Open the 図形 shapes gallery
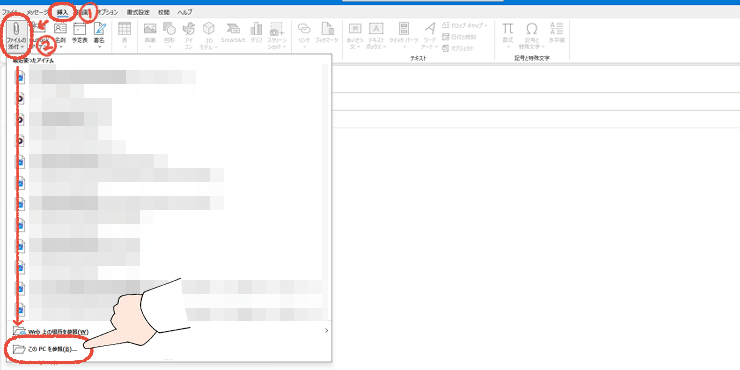Screen dimensions: 740x370 tap(169, 34)
